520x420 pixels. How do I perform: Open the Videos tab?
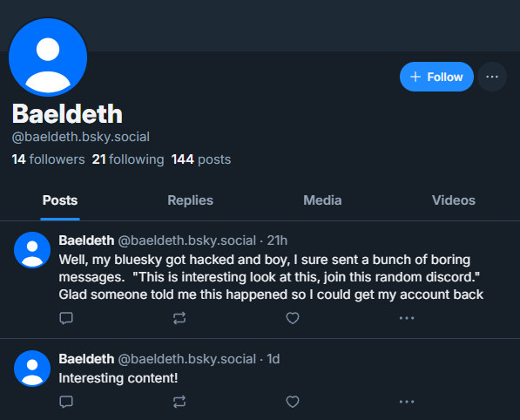(x=454, y=200)
